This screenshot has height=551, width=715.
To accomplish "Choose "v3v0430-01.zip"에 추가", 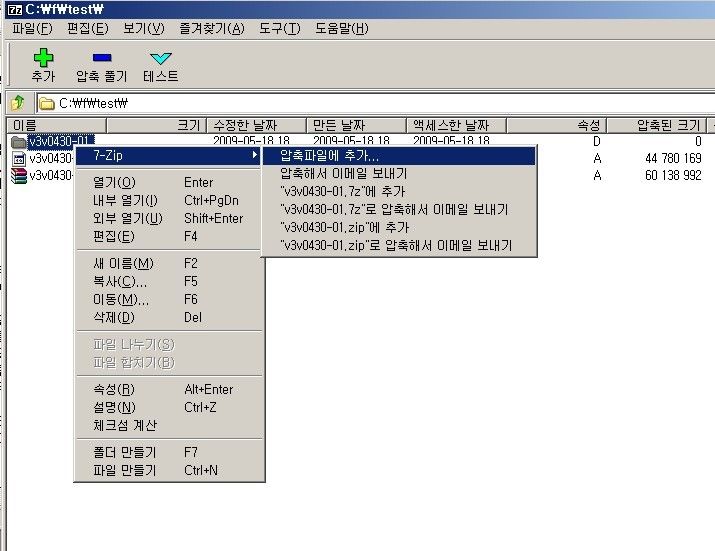I will tap(399, 228).
